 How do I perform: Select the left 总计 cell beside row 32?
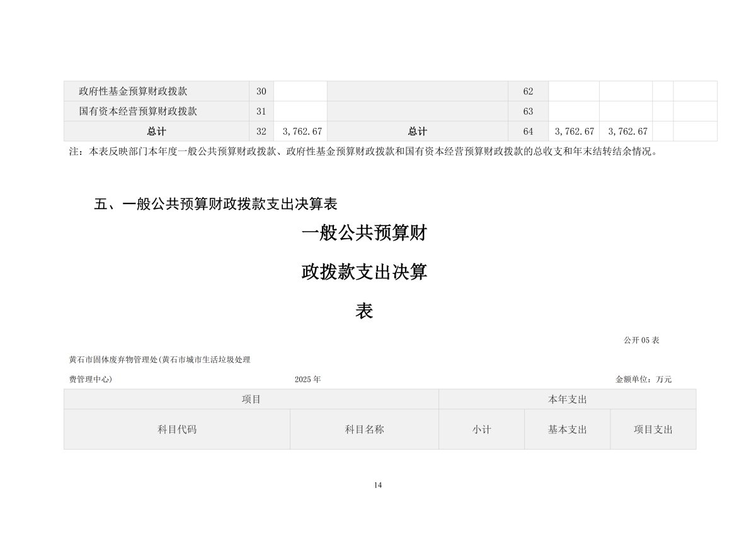coord(156,132)
